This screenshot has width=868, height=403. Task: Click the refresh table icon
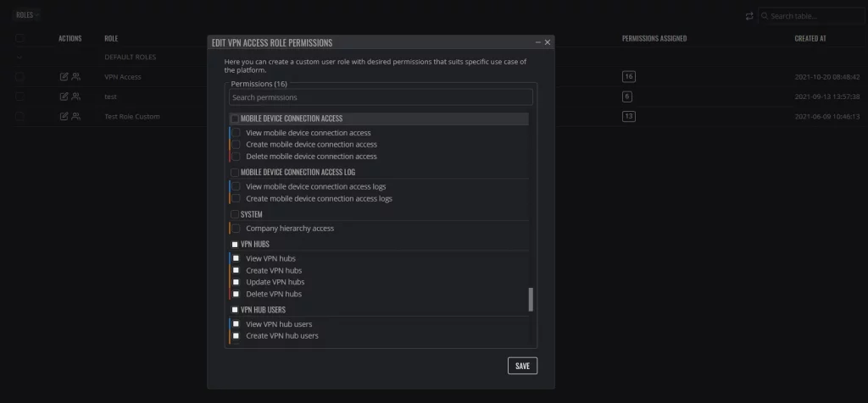pos(749,16)
